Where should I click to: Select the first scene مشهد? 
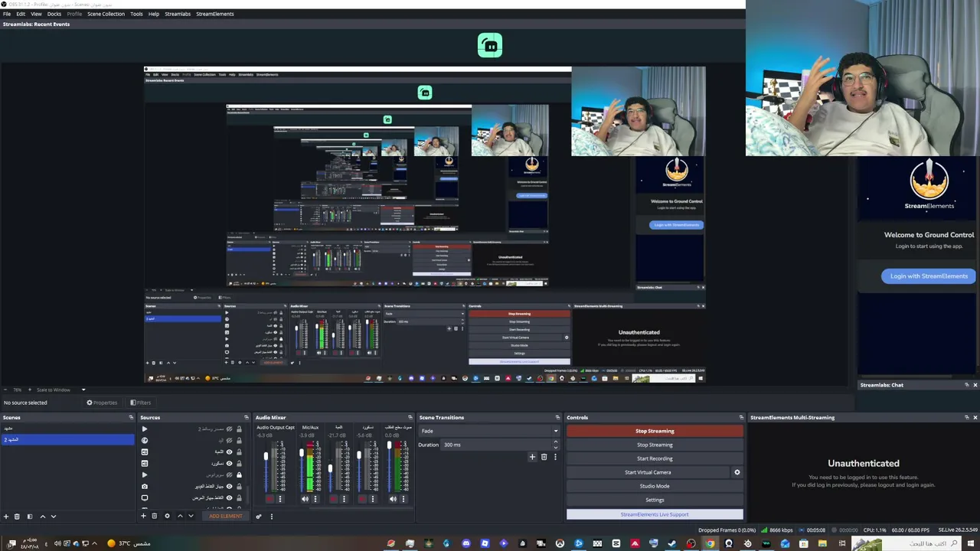click(x=67, y=429)
